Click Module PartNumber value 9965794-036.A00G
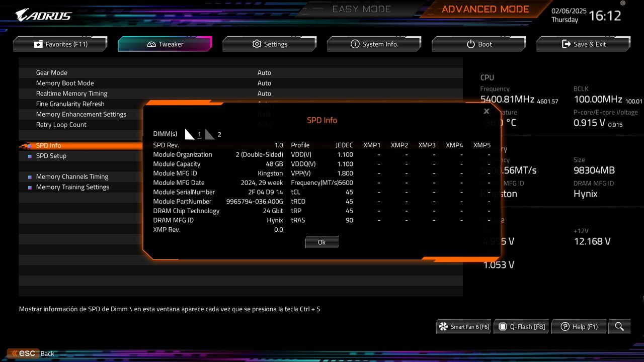The image size is (644, 362). point(255,202)
